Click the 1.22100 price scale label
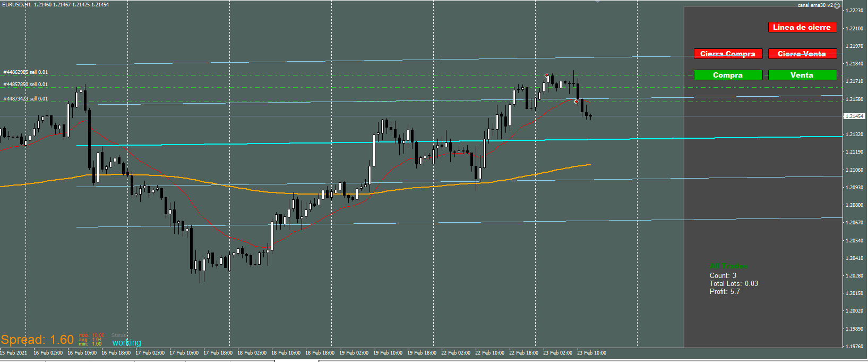 [x=854, y=28]
